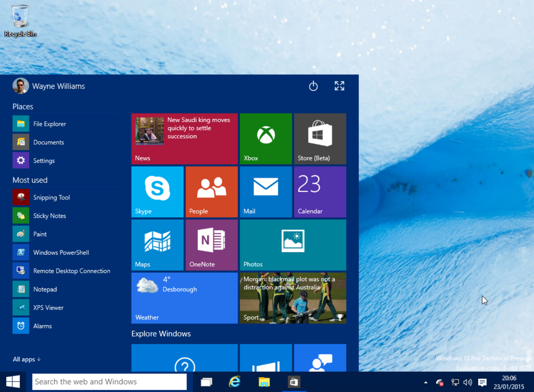This screenshot has width=534, height=392.
Task: Click the Power button in Start
Action: point(313,87)
